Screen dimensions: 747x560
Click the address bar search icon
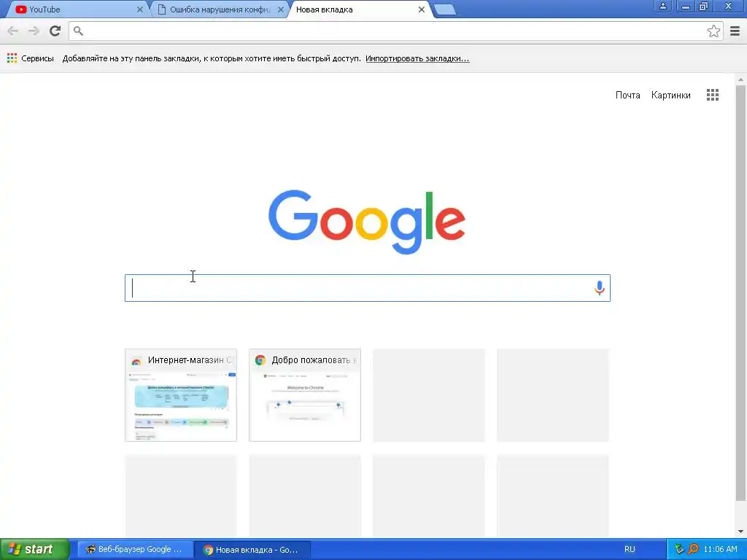pyautogui.click(x=79, y=31)
